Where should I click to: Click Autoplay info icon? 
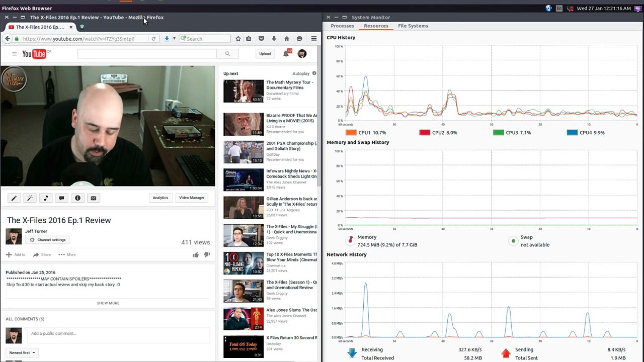[314, 73]
